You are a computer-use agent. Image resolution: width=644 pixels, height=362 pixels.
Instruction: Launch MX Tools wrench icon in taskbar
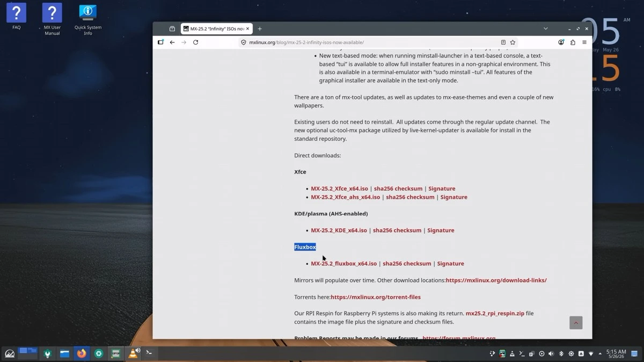click(x=48, y=353)
